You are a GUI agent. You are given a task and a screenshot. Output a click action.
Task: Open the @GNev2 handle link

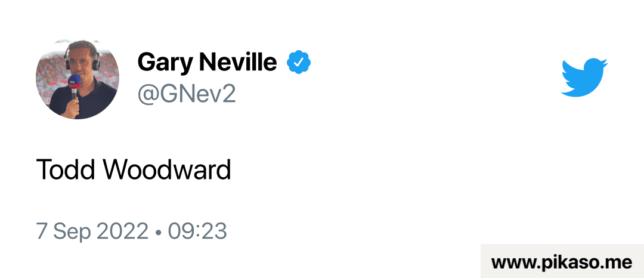(187, 94)
